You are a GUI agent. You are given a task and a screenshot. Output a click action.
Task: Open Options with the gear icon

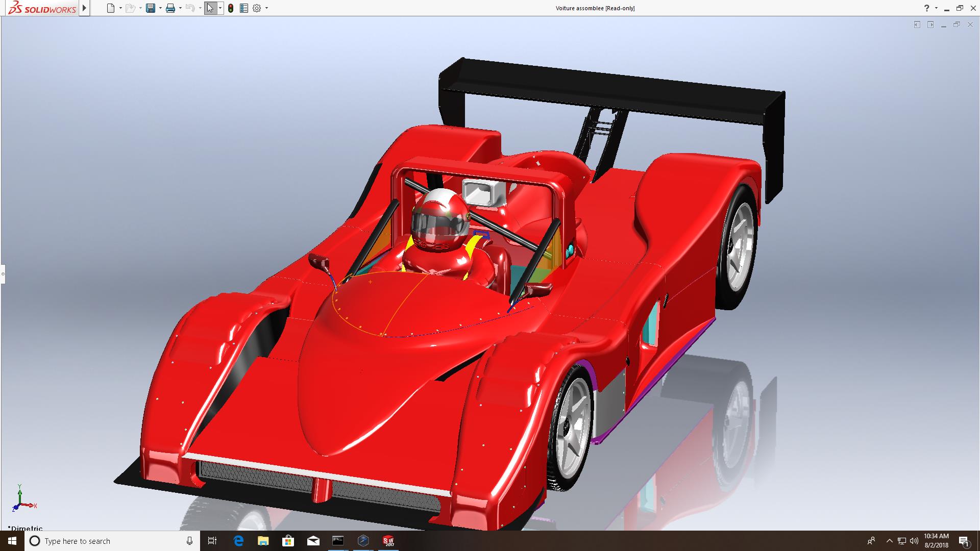click(x=257, y=8)
